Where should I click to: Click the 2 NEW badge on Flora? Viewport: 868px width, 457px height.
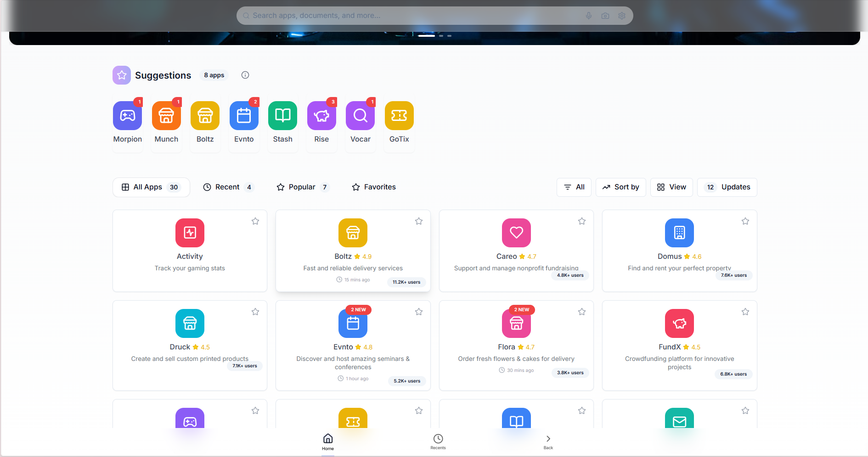[522, 309]
